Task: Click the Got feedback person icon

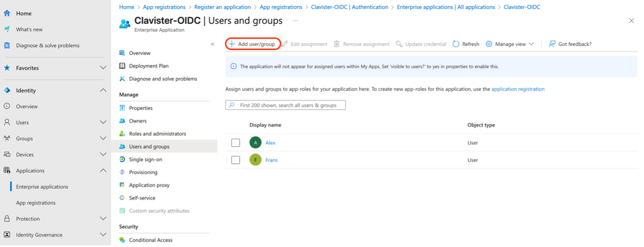Action: (x=552, y=44)
